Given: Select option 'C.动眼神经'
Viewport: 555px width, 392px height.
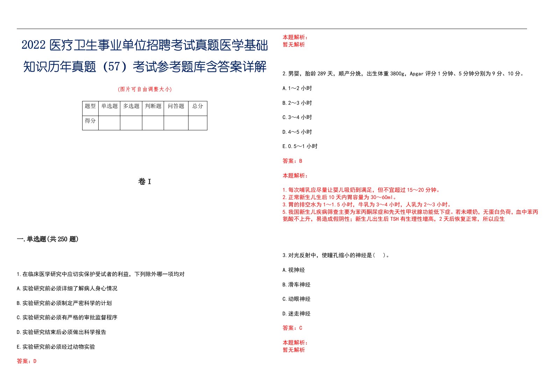Looking at the screenshot, I should [297, 299].
